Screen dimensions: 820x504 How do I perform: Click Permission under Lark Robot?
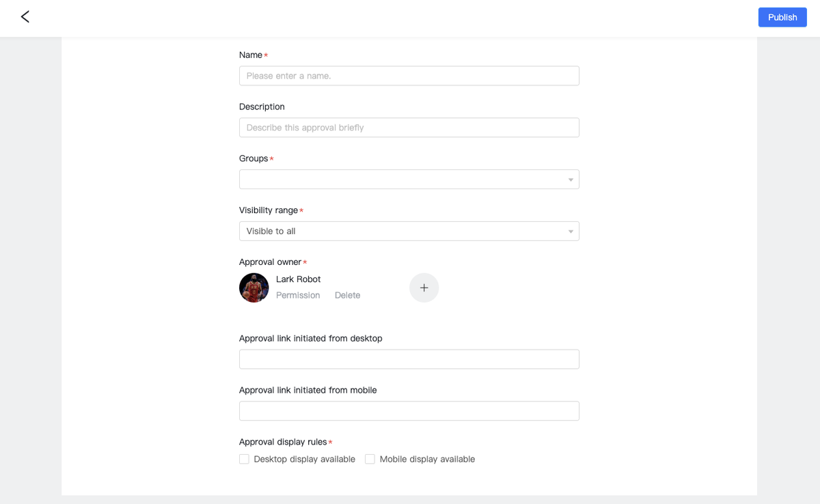tap(298, 295)
